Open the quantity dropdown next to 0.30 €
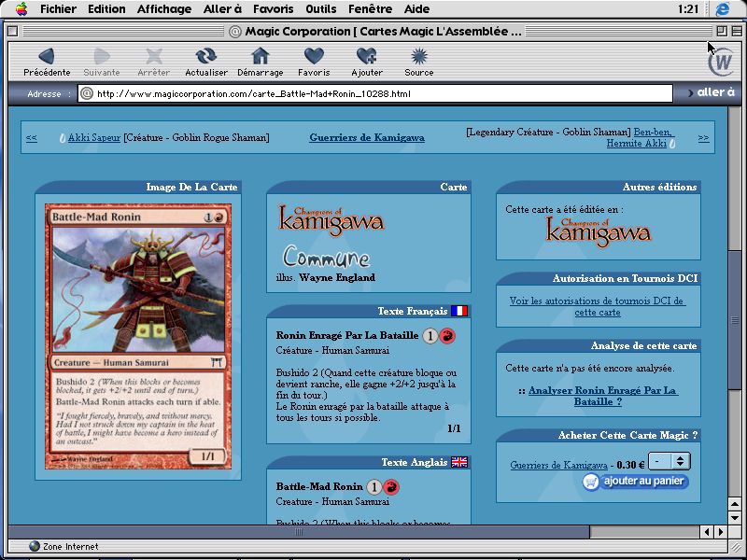Screen dimensions: 747x560 point(669,461)
